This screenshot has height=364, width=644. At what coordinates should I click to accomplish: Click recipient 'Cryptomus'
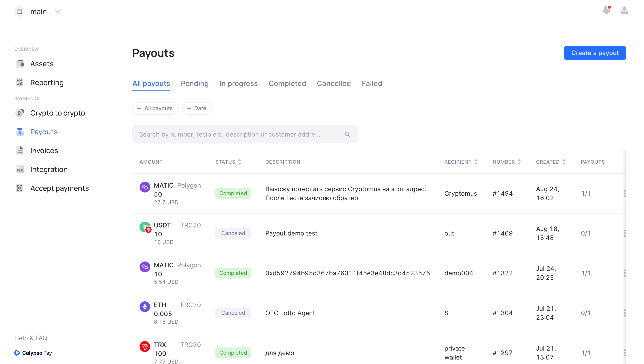pos(460,193)
